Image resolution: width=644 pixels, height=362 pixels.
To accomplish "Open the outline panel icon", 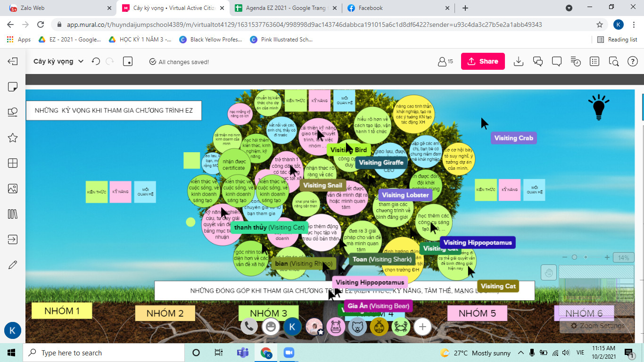I will click(x=594, y=61).
